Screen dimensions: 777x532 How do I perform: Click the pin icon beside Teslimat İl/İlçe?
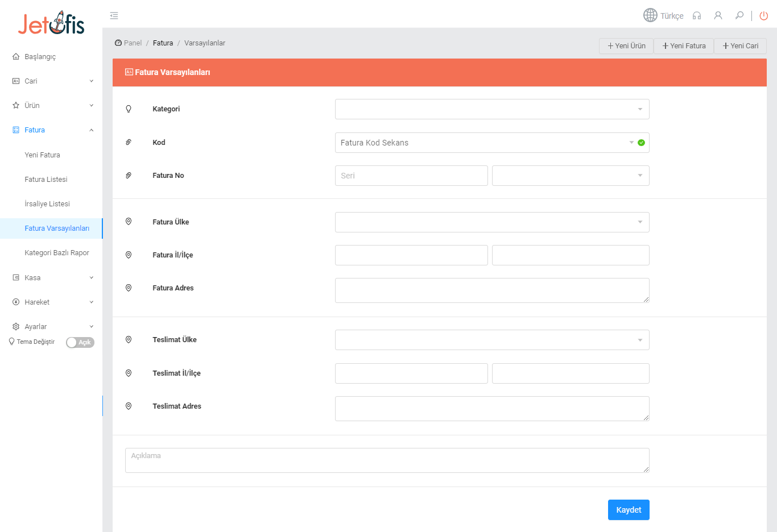pos(129,373)
